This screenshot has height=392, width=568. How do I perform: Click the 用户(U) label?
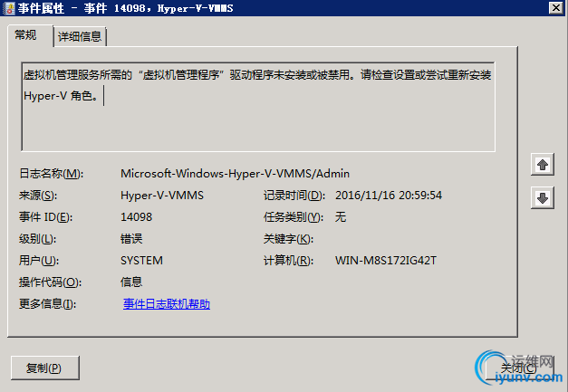[39, 261]
